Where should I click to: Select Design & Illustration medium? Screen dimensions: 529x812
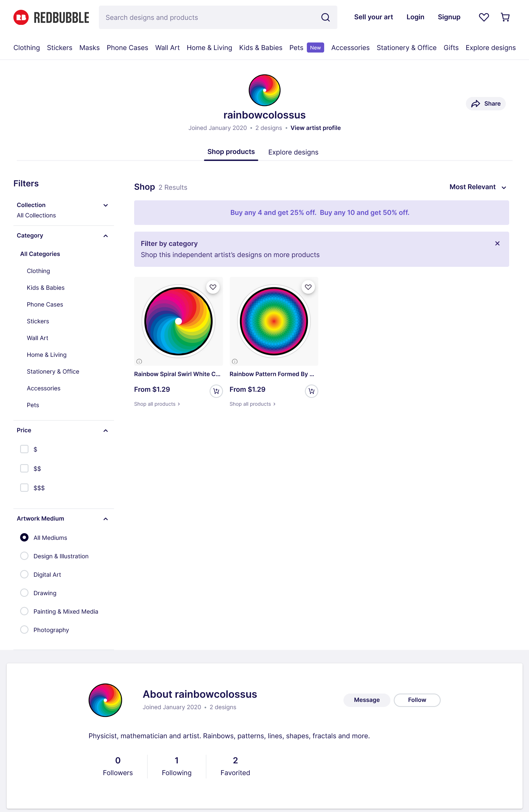point(24,556)
